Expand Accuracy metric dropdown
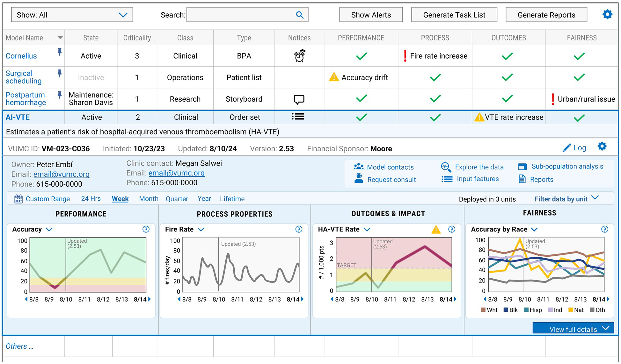 (49, 229)
